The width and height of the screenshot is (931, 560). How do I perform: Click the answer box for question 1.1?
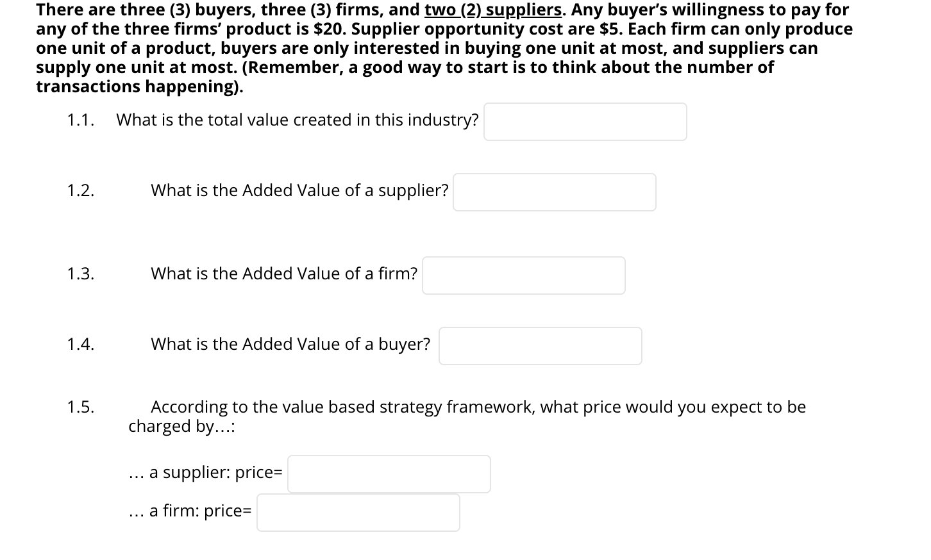pyautogui.click(x=584, y=121)
